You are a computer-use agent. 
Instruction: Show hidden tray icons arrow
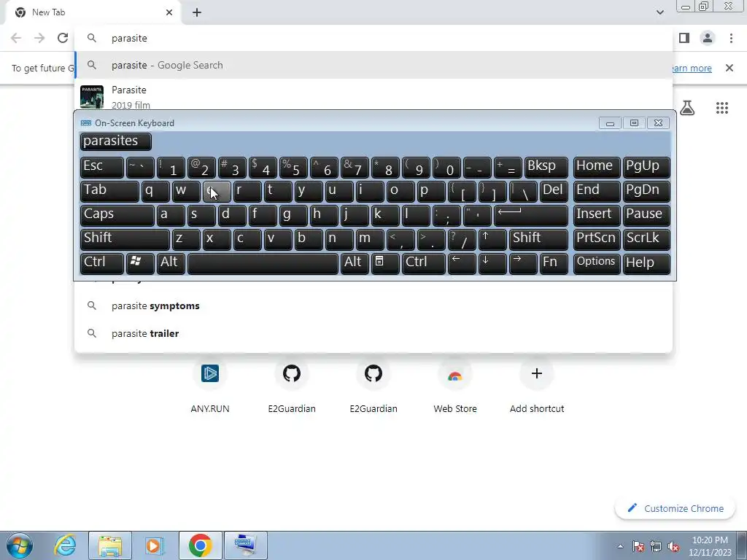coord(620,546)
